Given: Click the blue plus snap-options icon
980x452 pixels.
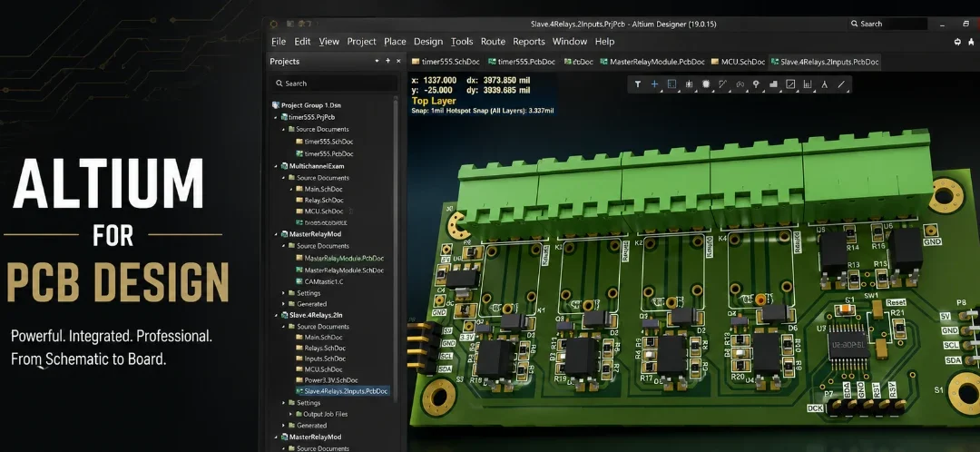Looking at the screenshot, I should pos(654,84).
